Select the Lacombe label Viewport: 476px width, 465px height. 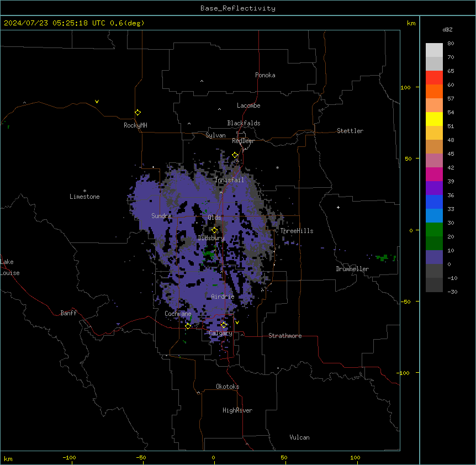click(248, 105)
